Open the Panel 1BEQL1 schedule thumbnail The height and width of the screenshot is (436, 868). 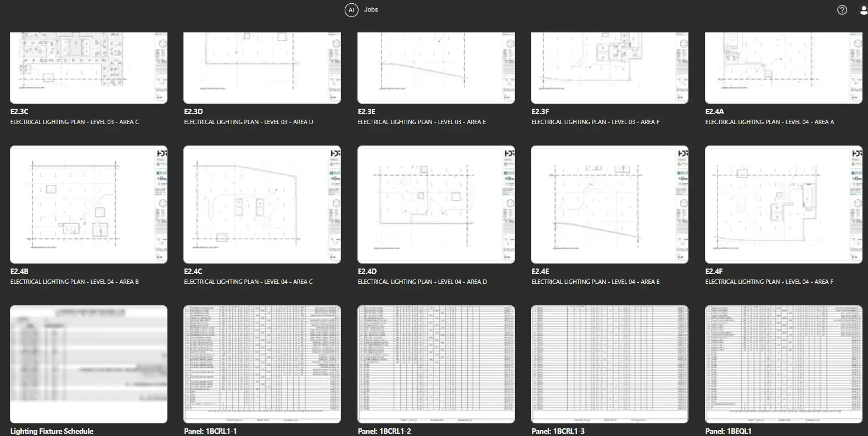783,364
